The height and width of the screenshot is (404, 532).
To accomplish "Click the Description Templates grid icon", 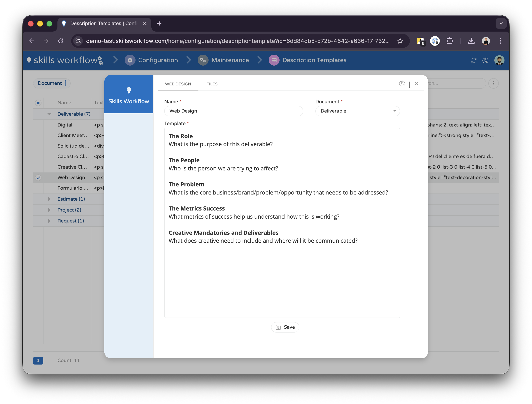I will (274, 60).
